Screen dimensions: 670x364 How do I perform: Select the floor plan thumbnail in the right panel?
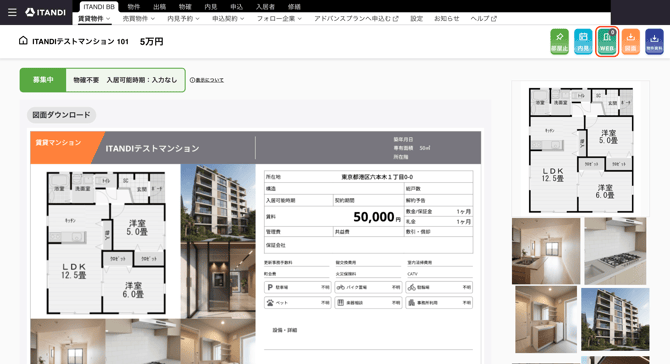tap(580, 149)
